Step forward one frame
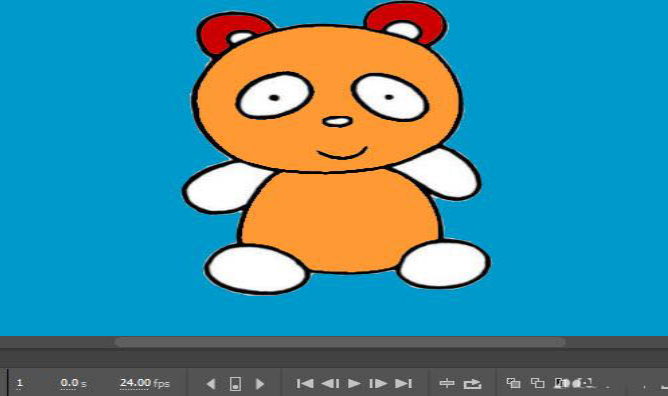Viewport: 668px width, 396px height. pos(377,384)
